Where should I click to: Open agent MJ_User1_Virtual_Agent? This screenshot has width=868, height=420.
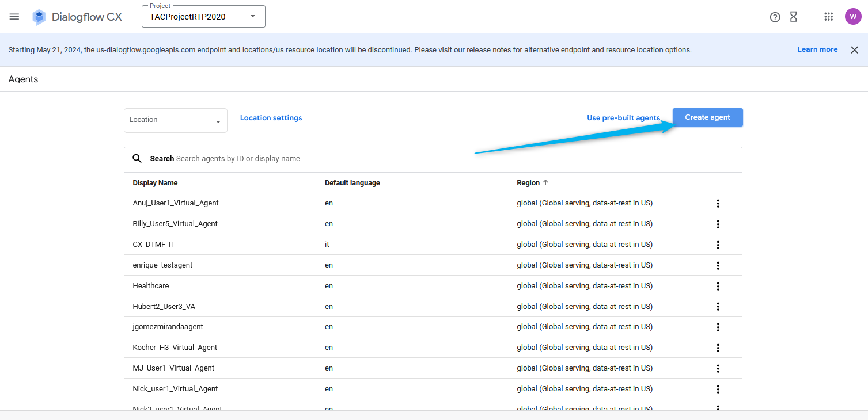tap(173, 368)
